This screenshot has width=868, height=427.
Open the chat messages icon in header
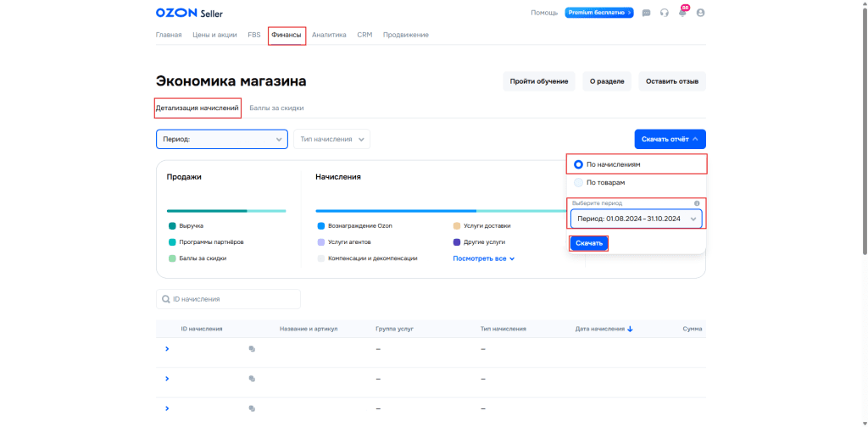[x=647, y=13]
